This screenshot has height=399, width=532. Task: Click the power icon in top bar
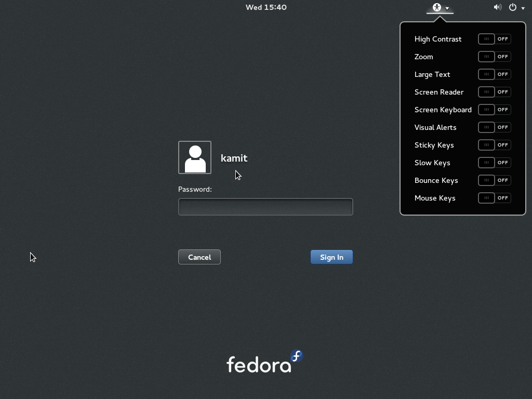coord(513,7)
